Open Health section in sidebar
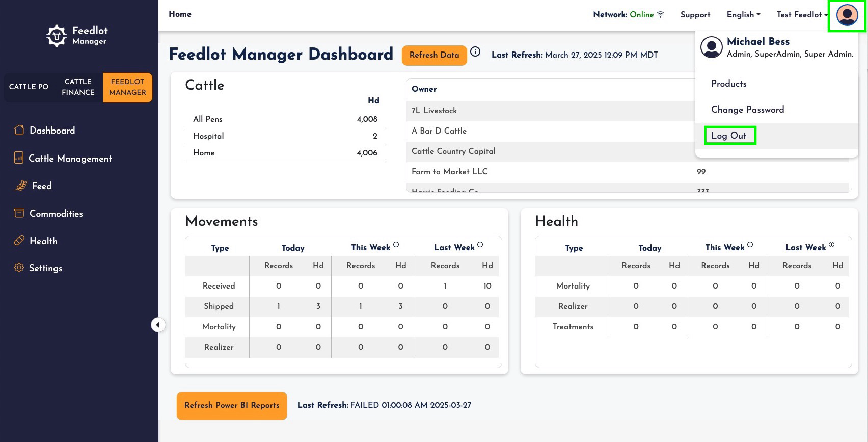Screen dimensions: 868x442 pos(43,241)
